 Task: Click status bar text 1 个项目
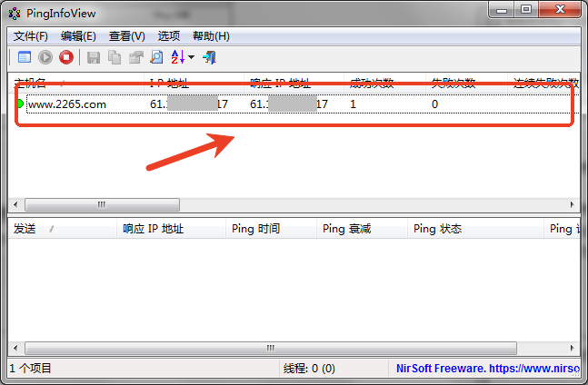point(30,369)
